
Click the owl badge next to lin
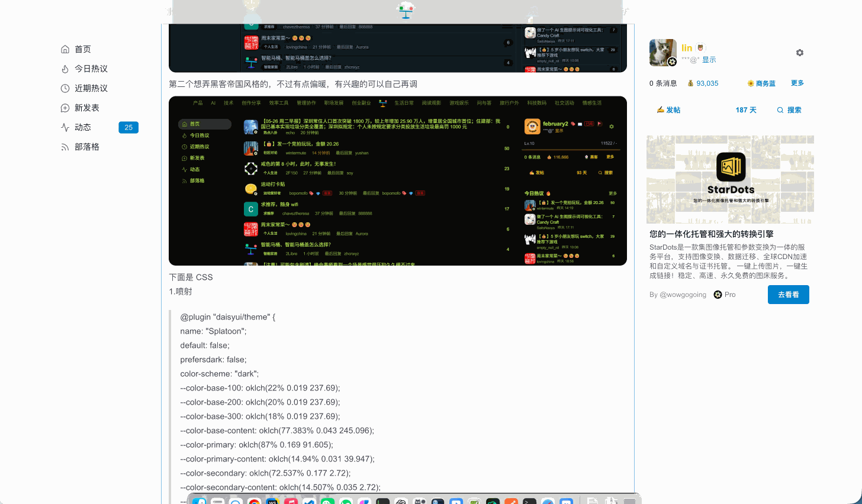point(700,48)
